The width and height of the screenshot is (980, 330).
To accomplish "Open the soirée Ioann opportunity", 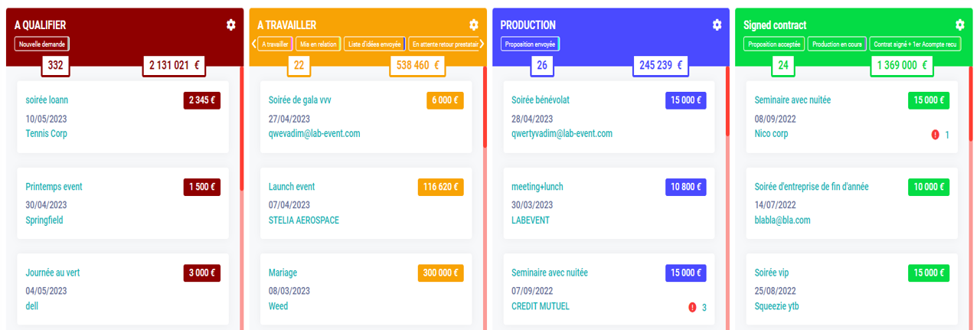I will tap(47, 100).
